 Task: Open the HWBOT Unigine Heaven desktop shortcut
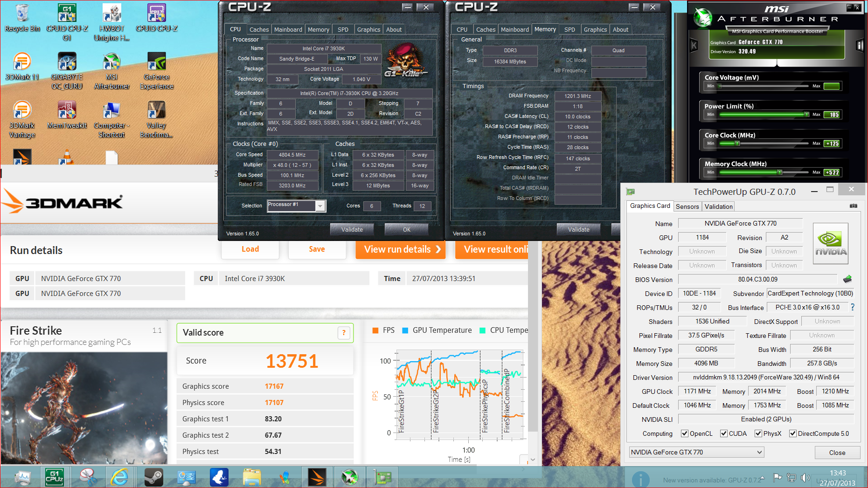(x=112, y=23)
